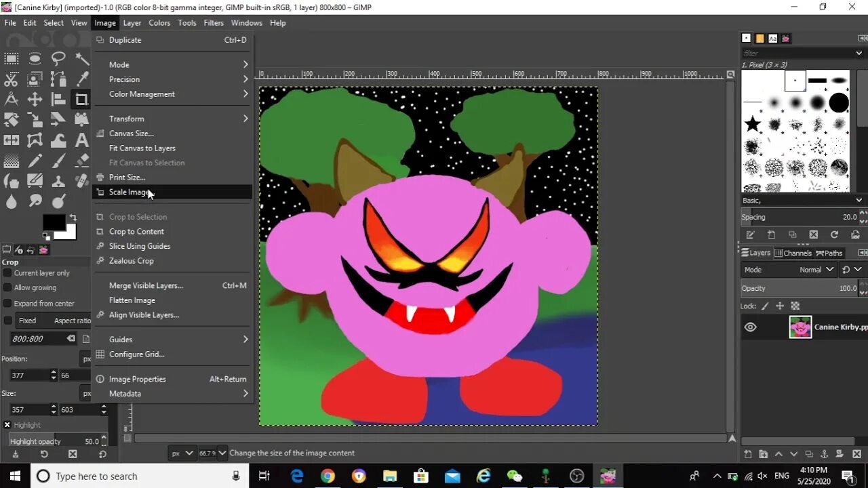Image resolution: width=868 pixels, height=488 pixels.
Task: Select the Smudge tool
Action: coord(35,201)
